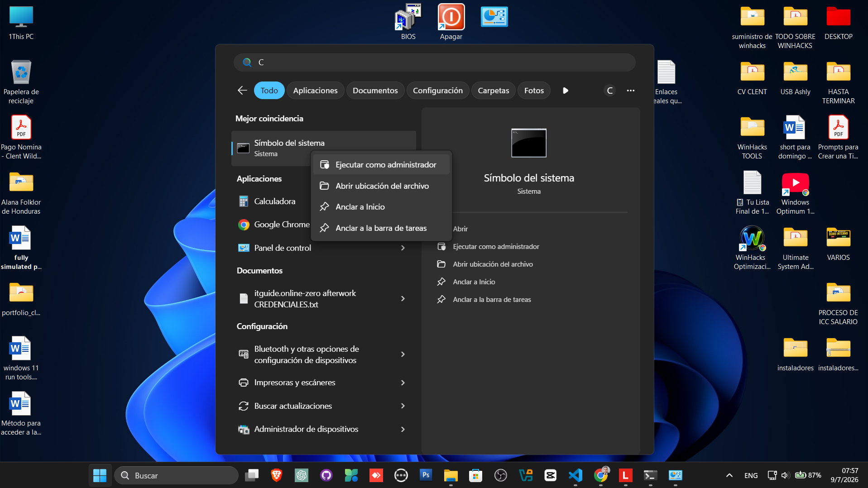Open itguide.online-zero afterwork CREDENCIALES.txt document
Image resolution: width=868 pixels, height=488 pixels.
(305, 299)
